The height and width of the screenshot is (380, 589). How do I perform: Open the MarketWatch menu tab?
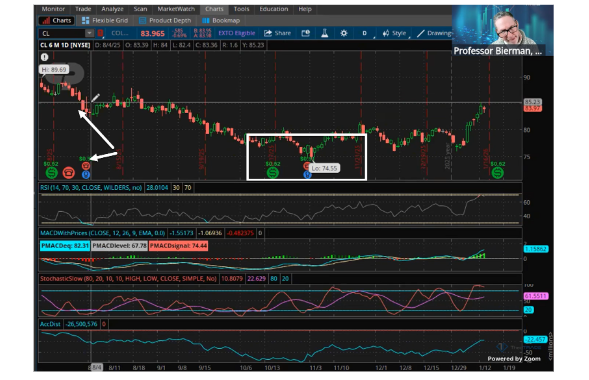[x=176, y=9]
